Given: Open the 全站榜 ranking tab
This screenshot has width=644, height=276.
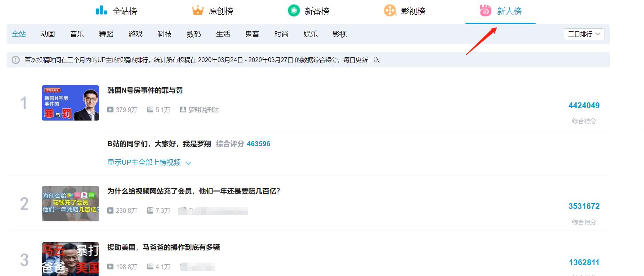Looking at the screenshot, I should pyautogui.click(x=116, y=11).
